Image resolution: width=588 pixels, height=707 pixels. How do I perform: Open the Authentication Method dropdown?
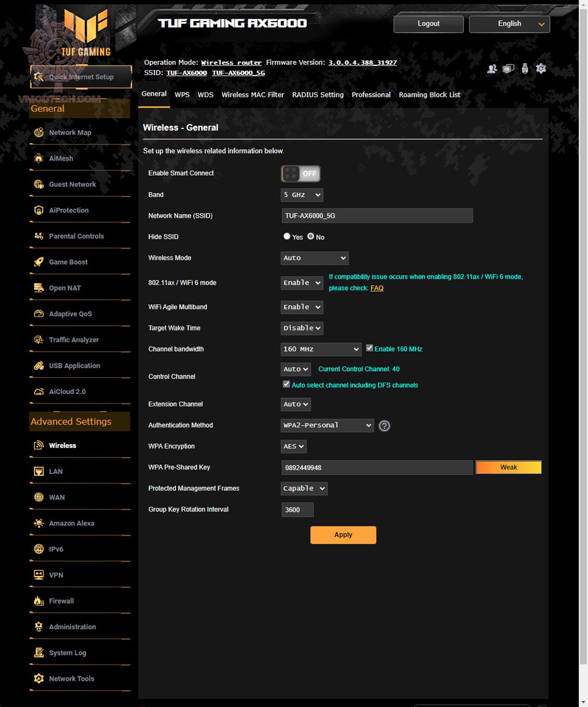pos(327,425)
